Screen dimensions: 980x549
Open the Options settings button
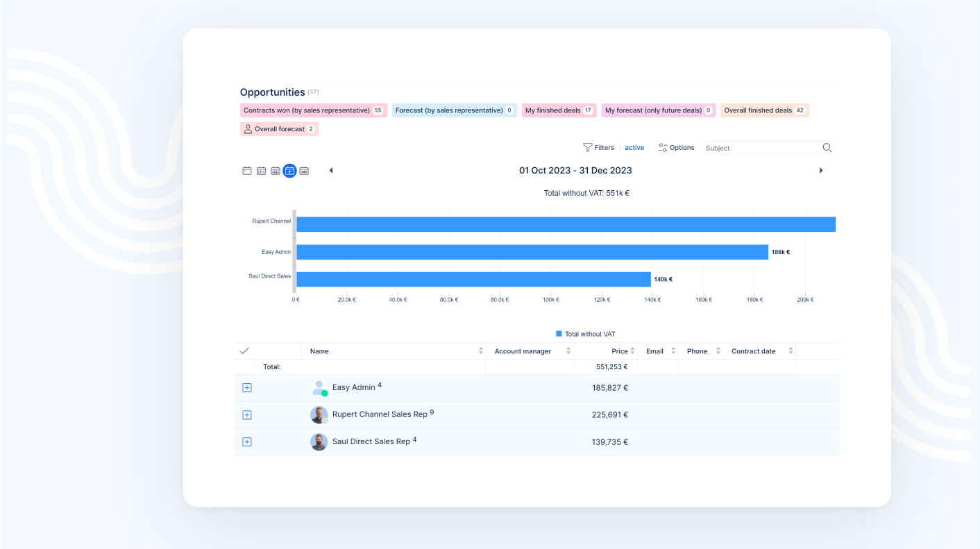676,148
